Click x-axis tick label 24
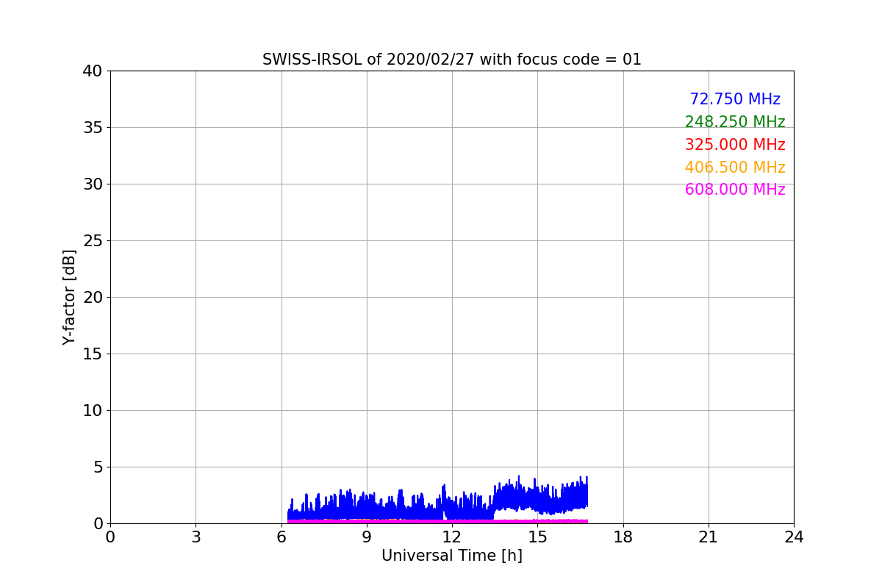 (794, 537)
